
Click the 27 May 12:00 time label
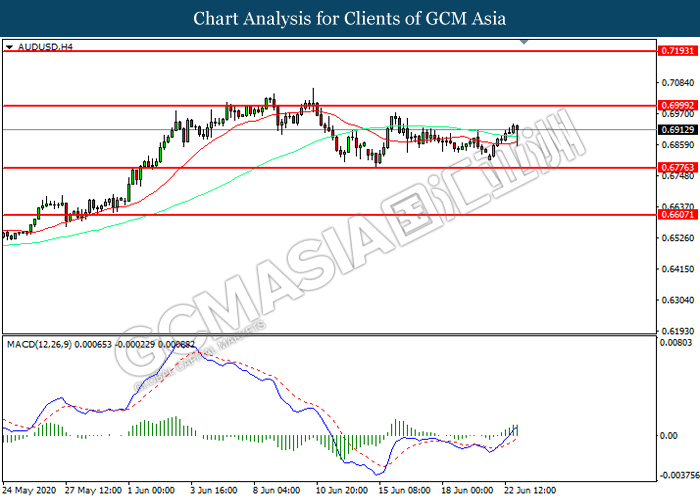93,491
